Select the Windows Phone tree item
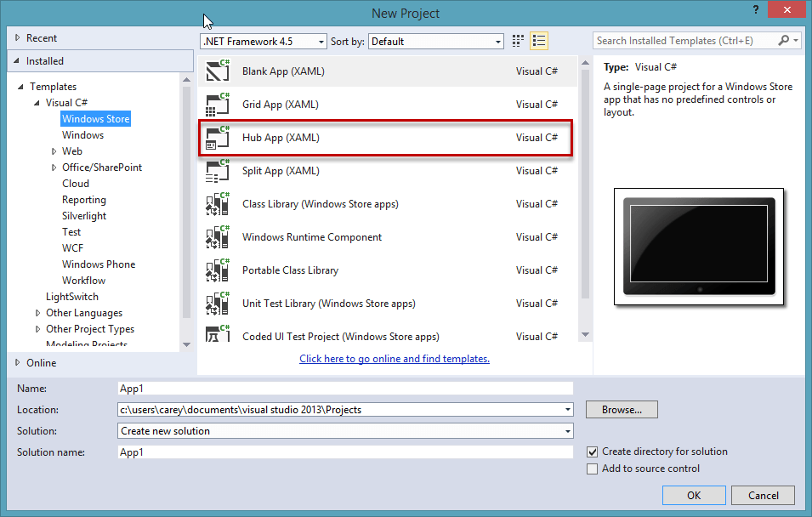This screenshot has width=812, height=517. coord(99,264)
